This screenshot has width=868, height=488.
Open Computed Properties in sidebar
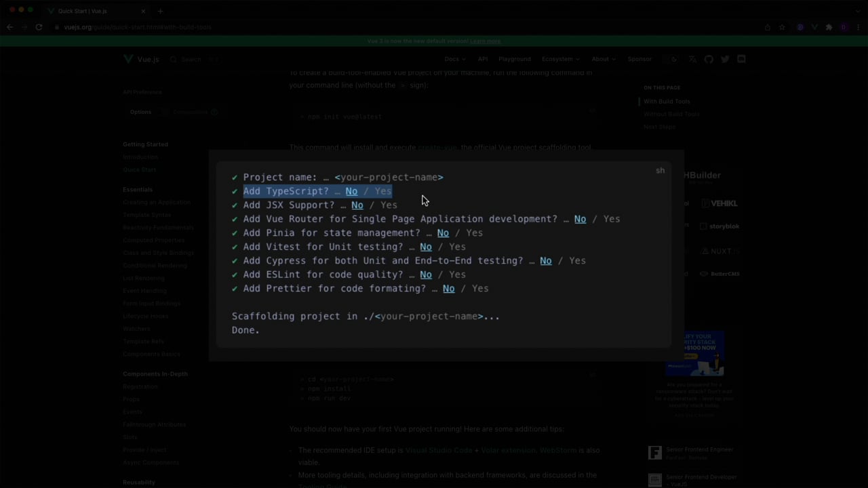pyautogui.click(x=153, y=240)
